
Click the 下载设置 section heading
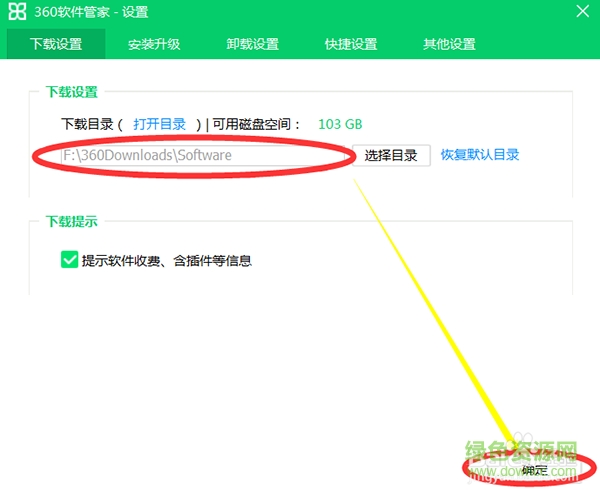(72, 92)
